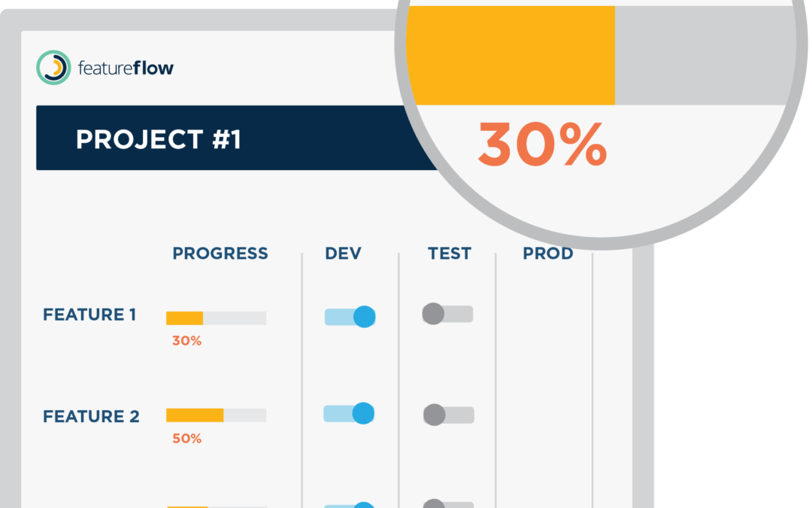Enable Feature 2 TEST toggle
Image resolution: width=812 pixels, height=508 pixels.
pyautogui.click(x=448, y=415)
